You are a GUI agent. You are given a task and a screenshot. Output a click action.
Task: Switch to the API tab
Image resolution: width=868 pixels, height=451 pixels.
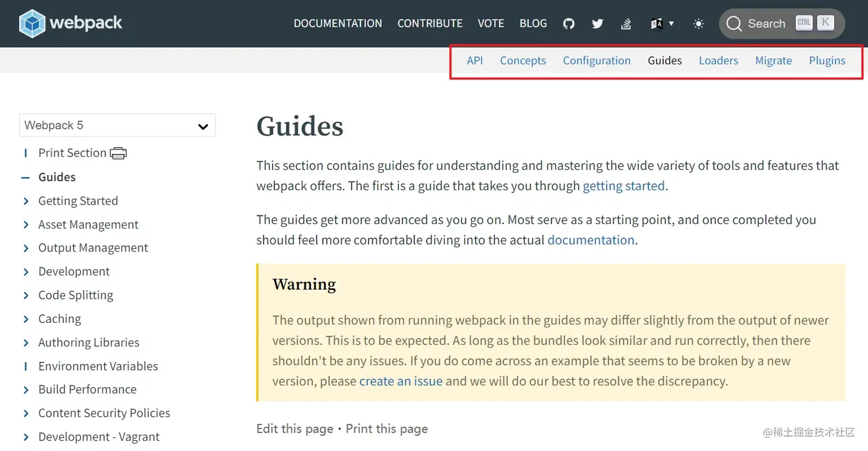pyautogui.click(x=475, y=60)
